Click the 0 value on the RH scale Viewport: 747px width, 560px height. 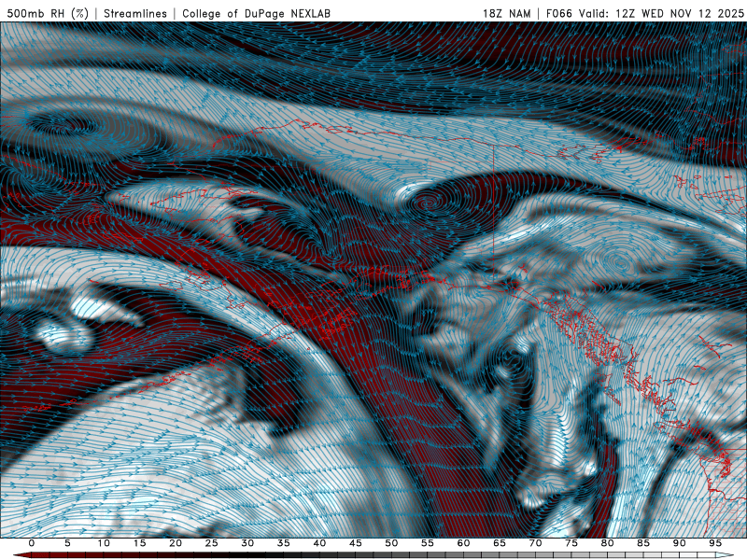(32, 543)
